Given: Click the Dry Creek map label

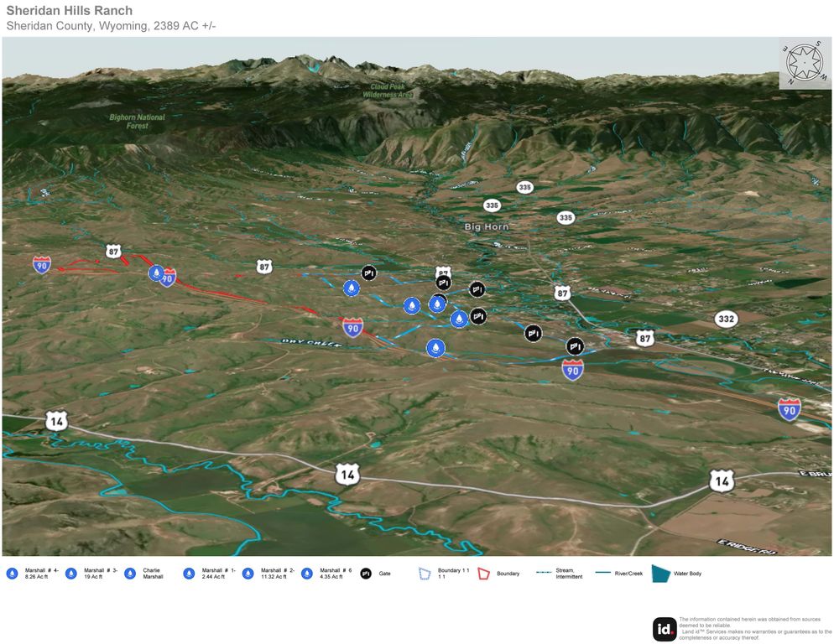Looking at the screenshot, I should coord(301,341).
